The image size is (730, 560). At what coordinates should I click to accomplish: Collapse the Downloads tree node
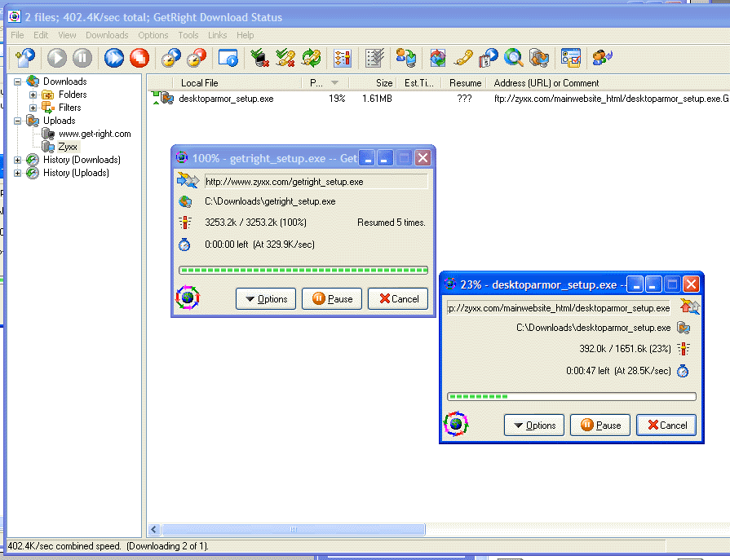pyautogui.click(x=18, y=82)
